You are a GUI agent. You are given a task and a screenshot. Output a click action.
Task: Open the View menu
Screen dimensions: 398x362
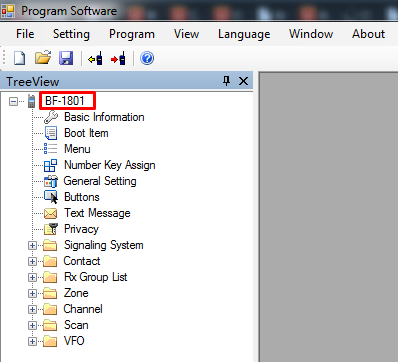(186, 34)
